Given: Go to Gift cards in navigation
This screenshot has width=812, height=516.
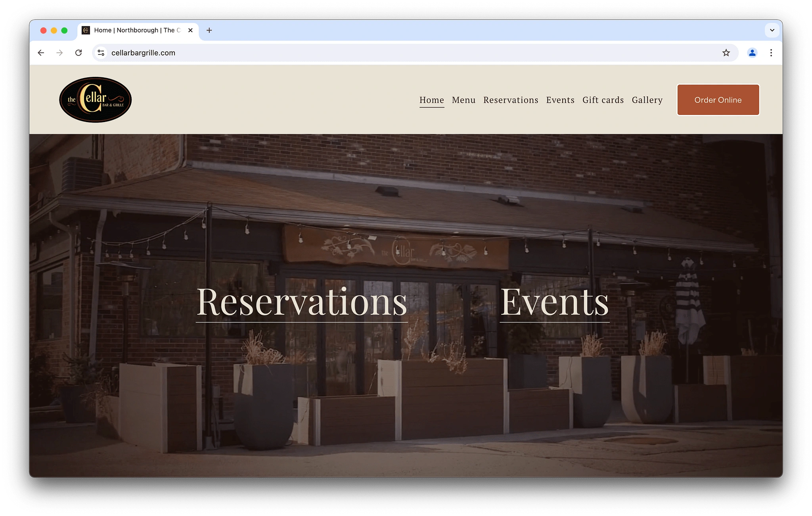Looking at the screenshot, I should click(603, 100).
